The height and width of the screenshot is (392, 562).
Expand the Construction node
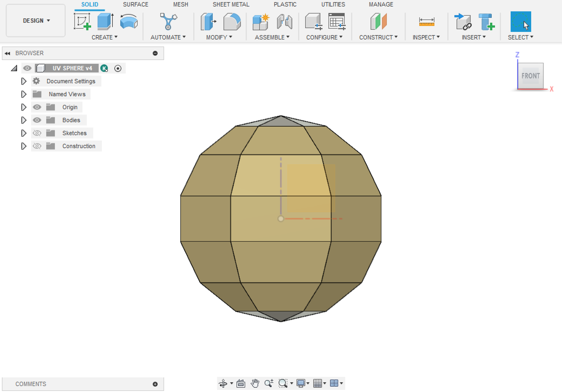pyautogui.click(x=24, y=146)
